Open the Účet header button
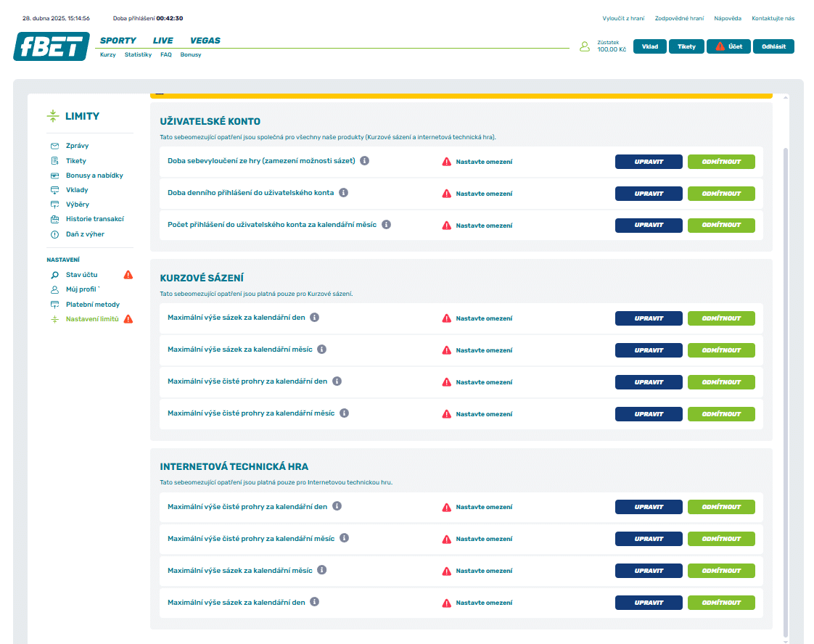814x644 pixels. (729, 46)
